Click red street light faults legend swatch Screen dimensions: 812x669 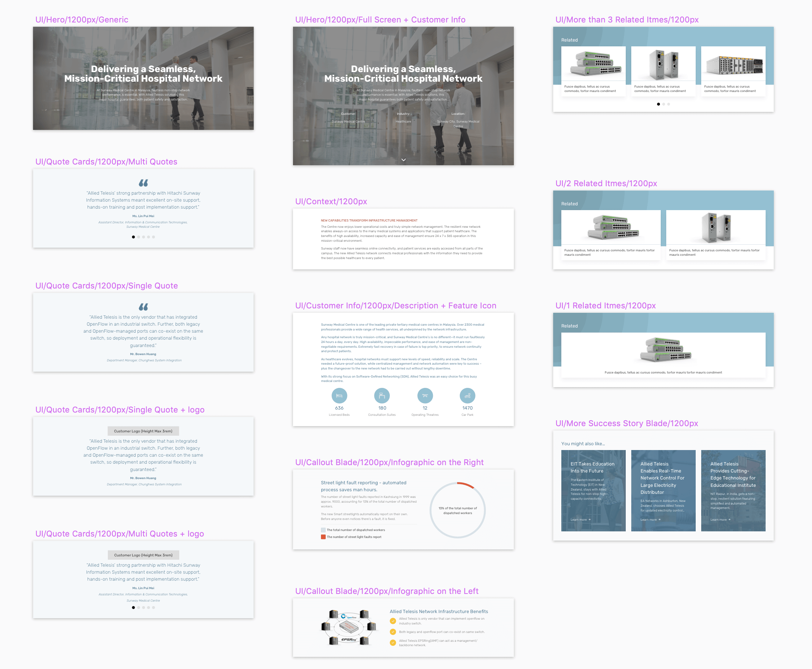323,537
